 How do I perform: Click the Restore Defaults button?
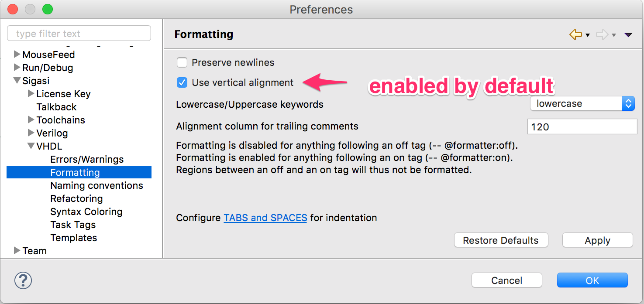501,240
